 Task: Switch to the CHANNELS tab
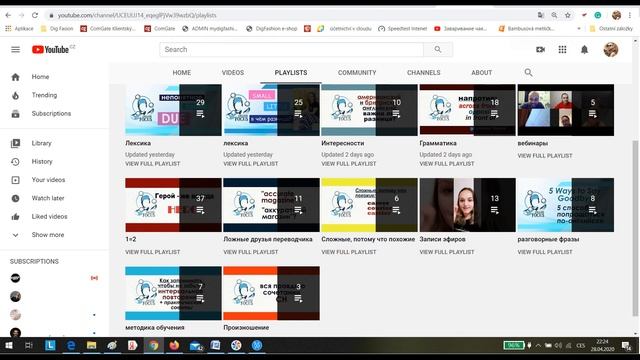424,72
